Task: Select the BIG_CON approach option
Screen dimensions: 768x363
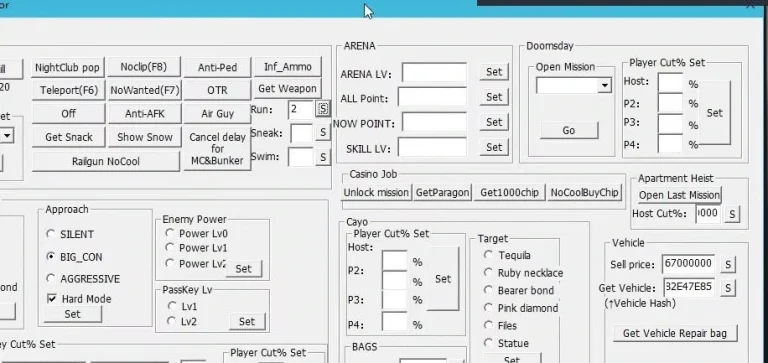Action: click(51, 257)
